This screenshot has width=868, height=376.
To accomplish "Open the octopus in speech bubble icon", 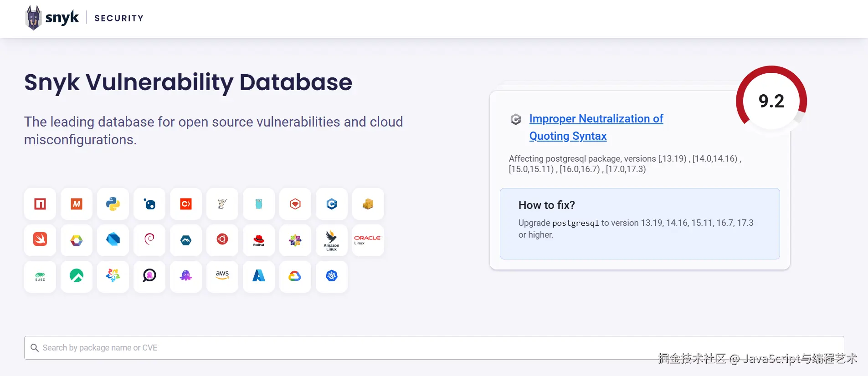I will coord(149,276).
